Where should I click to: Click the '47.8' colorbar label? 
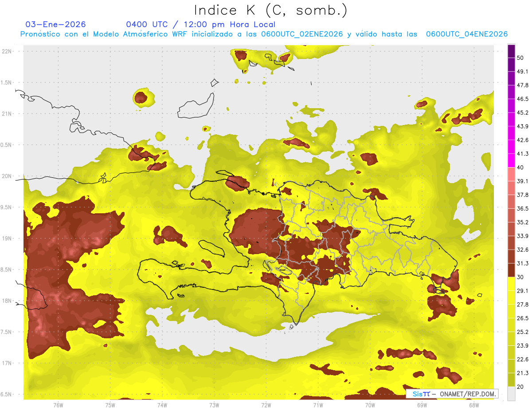point(523,85)
